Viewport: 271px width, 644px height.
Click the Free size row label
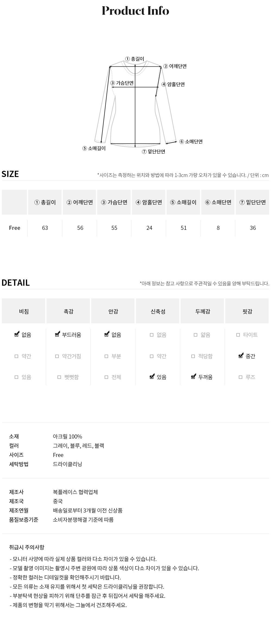point(15,228)
